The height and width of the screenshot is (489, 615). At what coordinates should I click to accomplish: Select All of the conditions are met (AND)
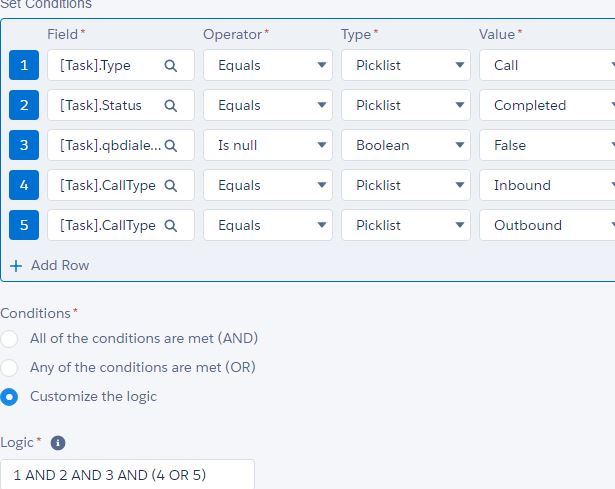coord(10,339)
